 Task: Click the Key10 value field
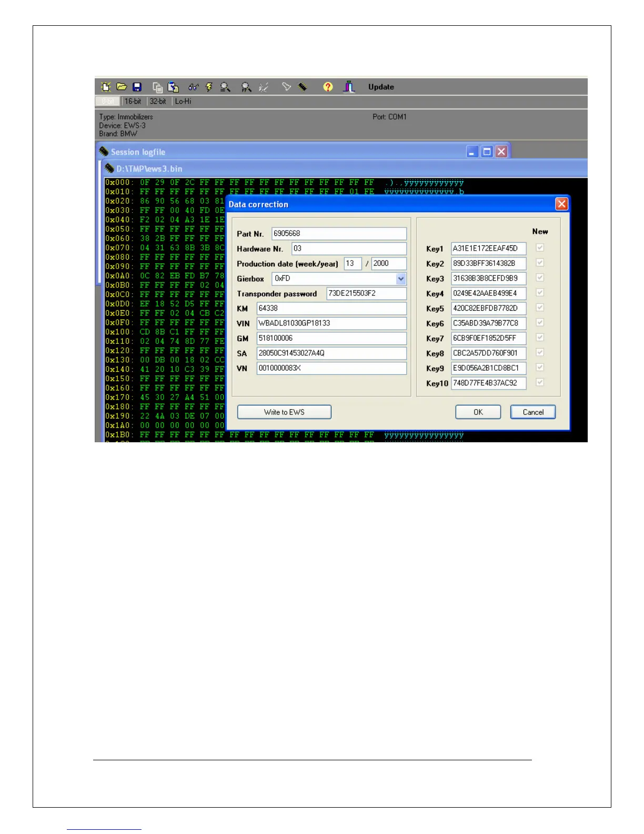[489, 383]
